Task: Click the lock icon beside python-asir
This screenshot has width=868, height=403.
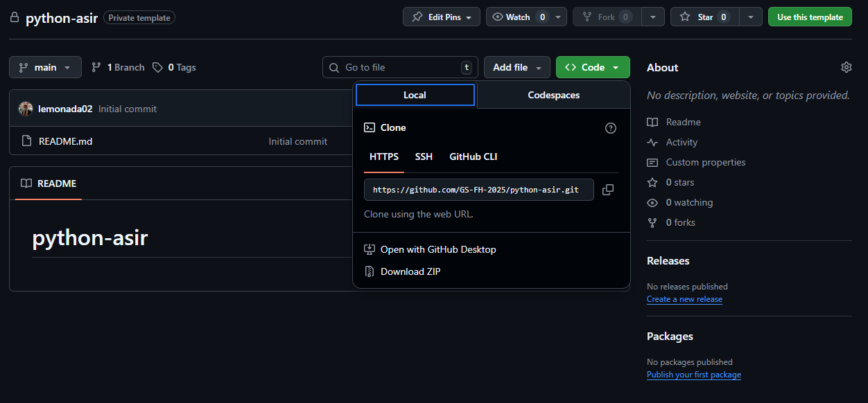Action: (15, 17)
